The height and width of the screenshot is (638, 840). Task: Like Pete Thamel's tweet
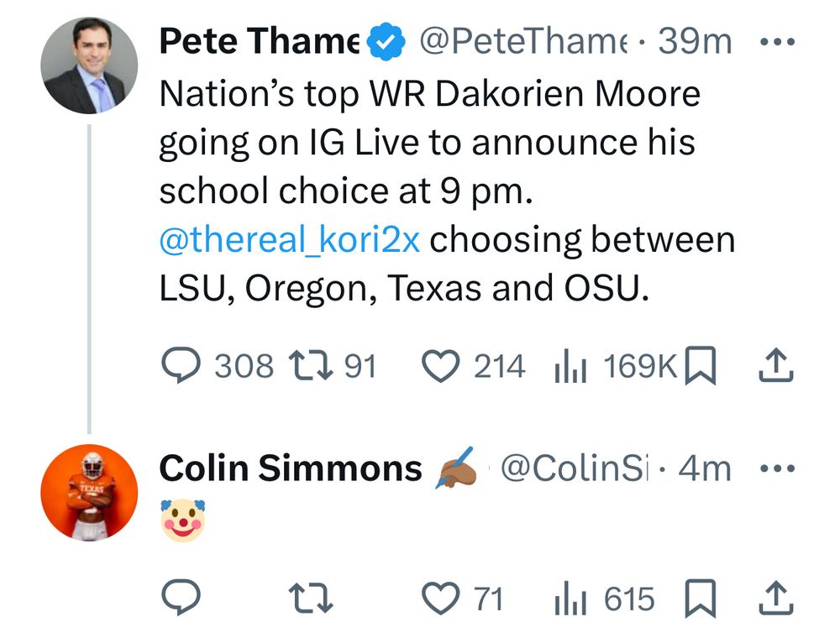coord(438,366)
